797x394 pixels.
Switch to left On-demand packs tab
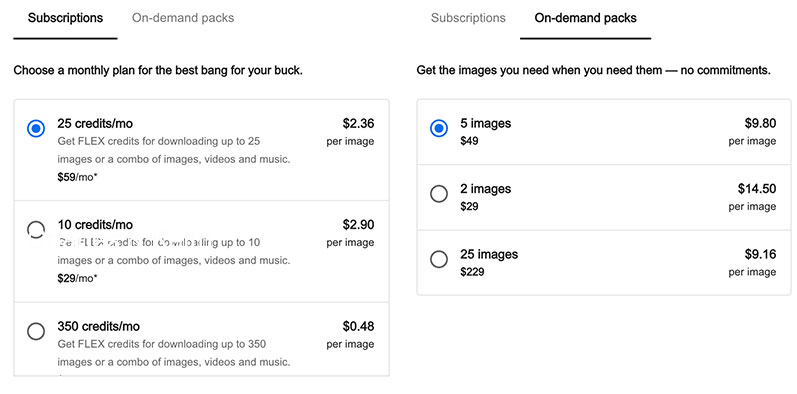tap(183, 18)
